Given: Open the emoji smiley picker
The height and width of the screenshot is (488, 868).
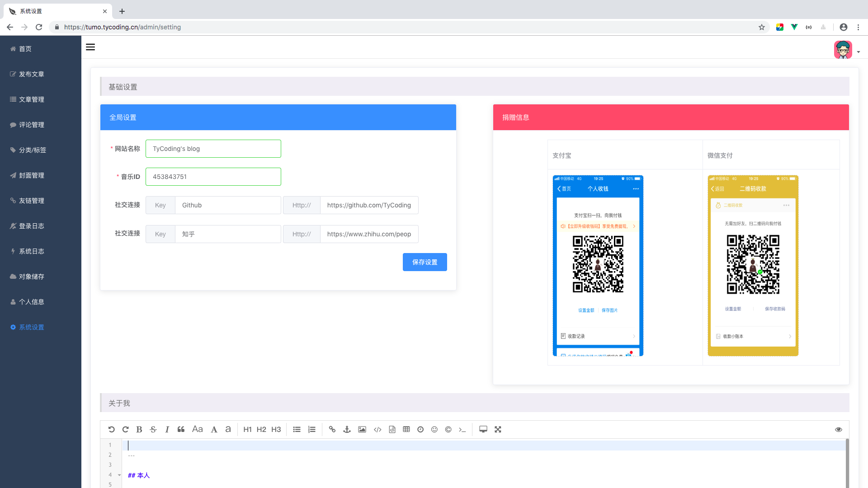Looking at the screenshot, I should (x=434, y=429).
